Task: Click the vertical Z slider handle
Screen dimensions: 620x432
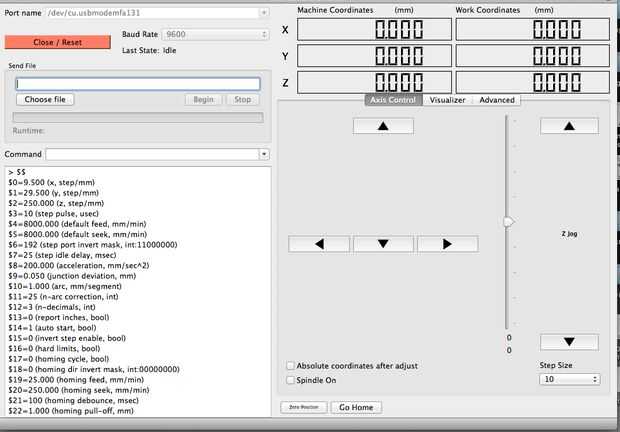Action: pyautogui.click(x=508, y=222)
